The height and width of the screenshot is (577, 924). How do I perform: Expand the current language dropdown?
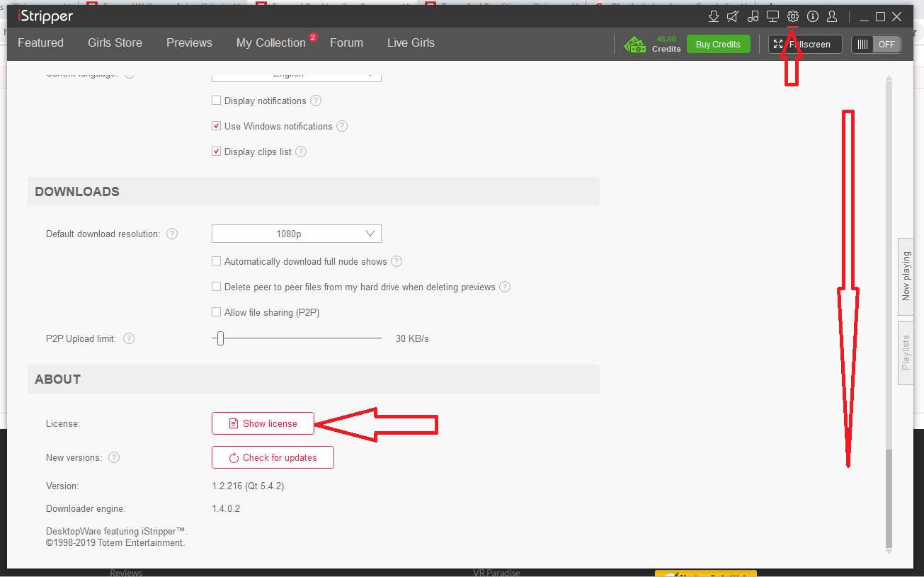(x=296, y=75)
